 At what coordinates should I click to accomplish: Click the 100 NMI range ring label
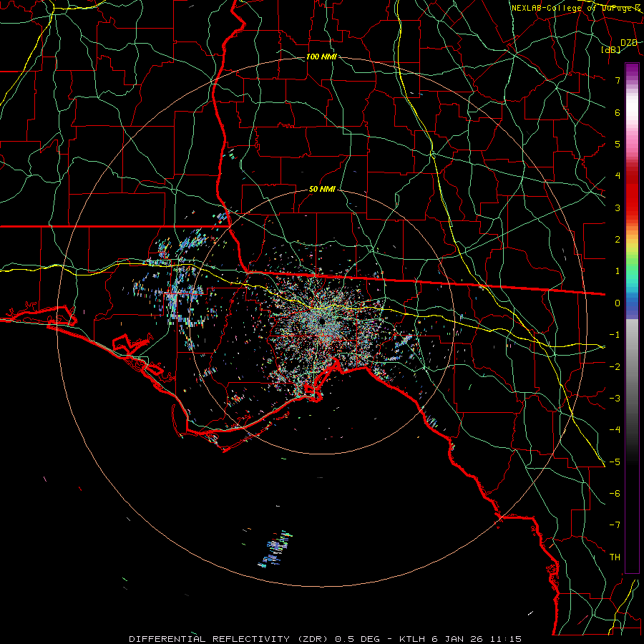[x=321, y=57]
